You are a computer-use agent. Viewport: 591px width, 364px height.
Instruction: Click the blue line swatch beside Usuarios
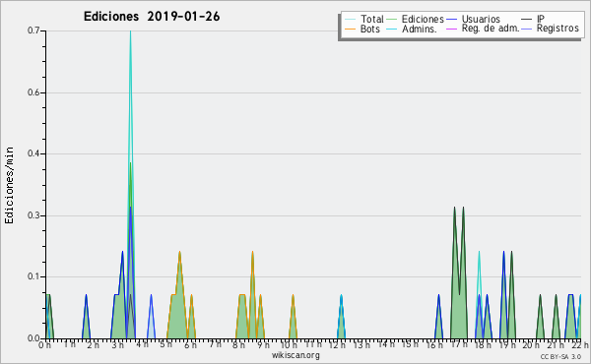[451, 20]
